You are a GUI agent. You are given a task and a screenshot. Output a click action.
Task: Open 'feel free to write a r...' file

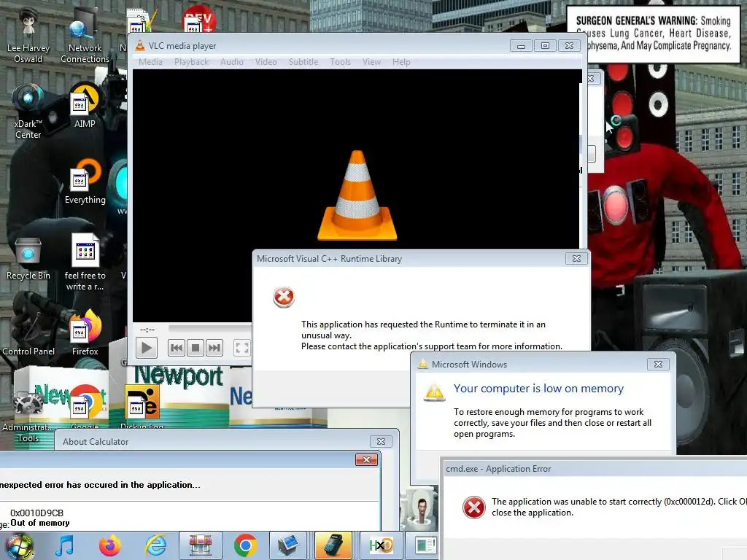[x=85, y=262]
